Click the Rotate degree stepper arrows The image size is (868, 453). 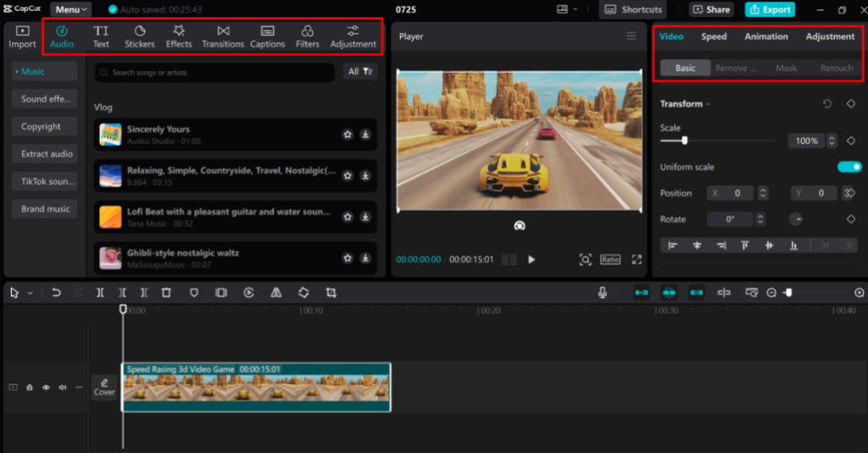coord(760,220)
